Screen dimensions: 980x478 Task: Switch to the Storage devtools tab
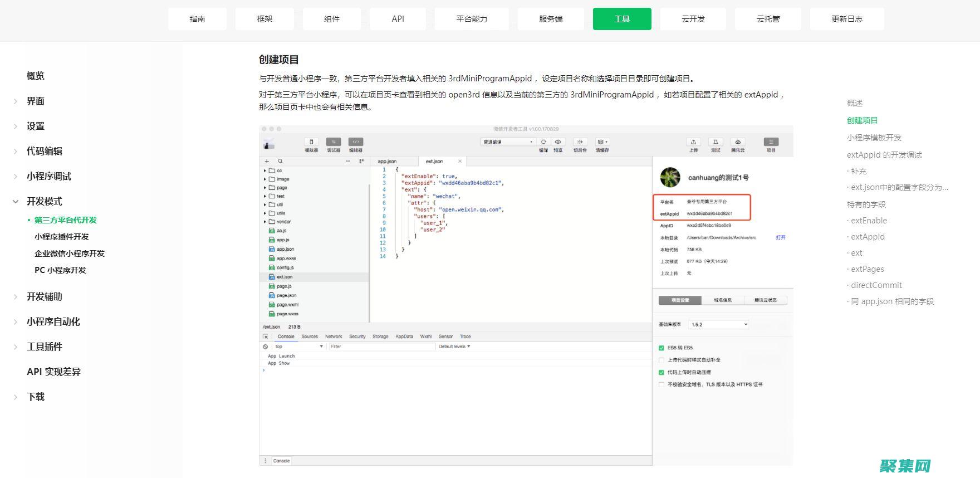pyautogui.click(x=380, y=336)
